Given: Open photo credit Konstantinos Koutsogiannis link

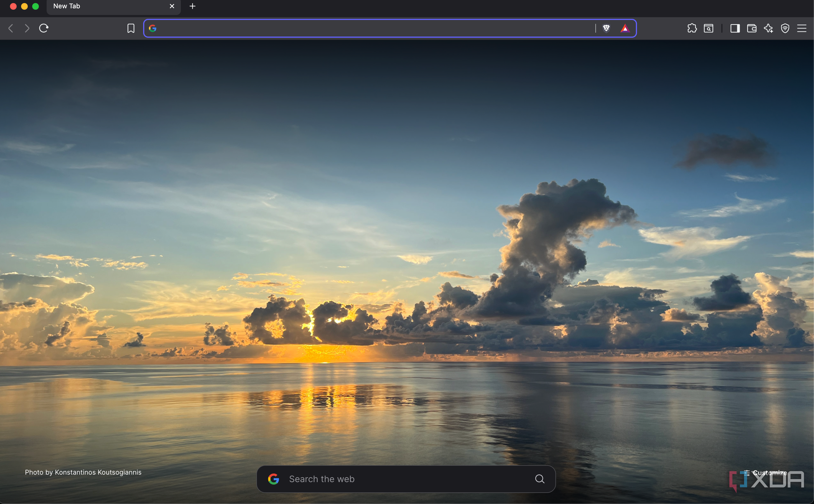Looking at the screenshot, I should pyautogui.click(x=83, y=472).
